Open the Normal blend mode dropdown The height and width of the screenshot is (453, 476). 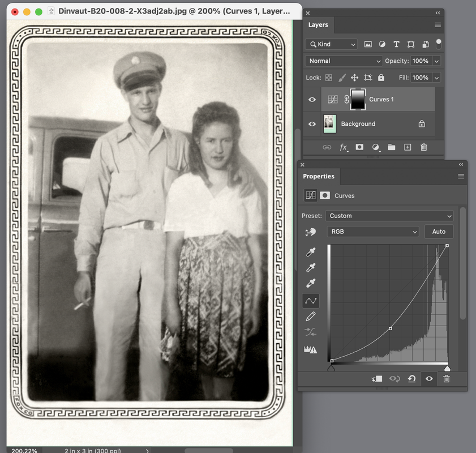(x=344, y=61)
